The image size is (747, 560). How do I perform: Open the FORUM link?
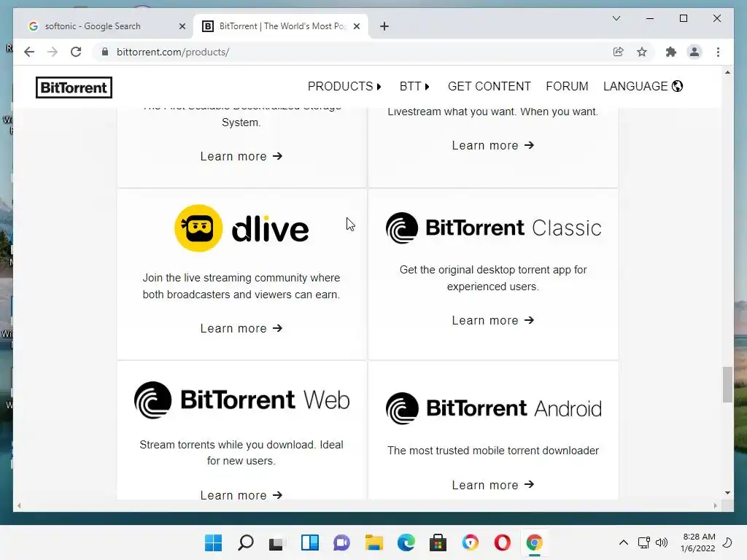coord(567,86)
